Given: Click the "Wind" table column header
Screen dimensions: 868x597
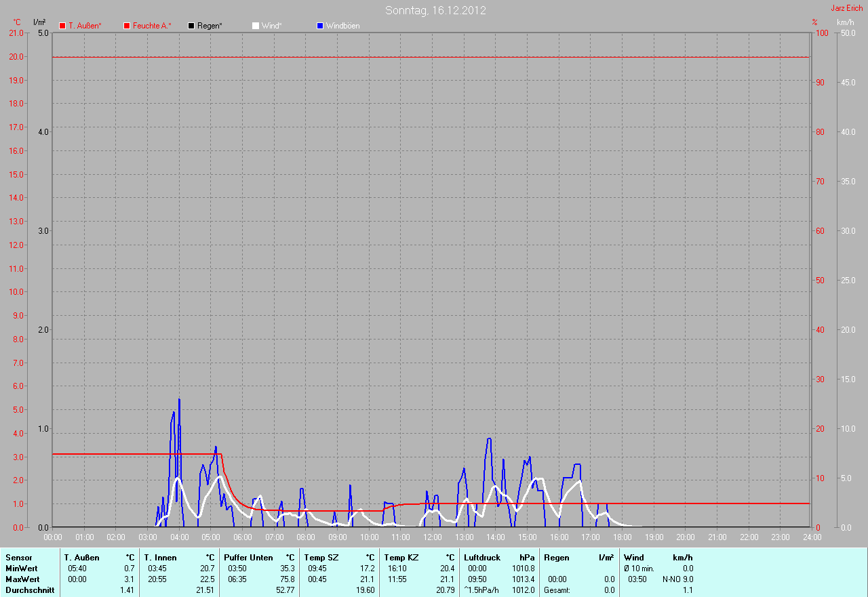Looking at the screenshot, I should (x=634, y=558).
